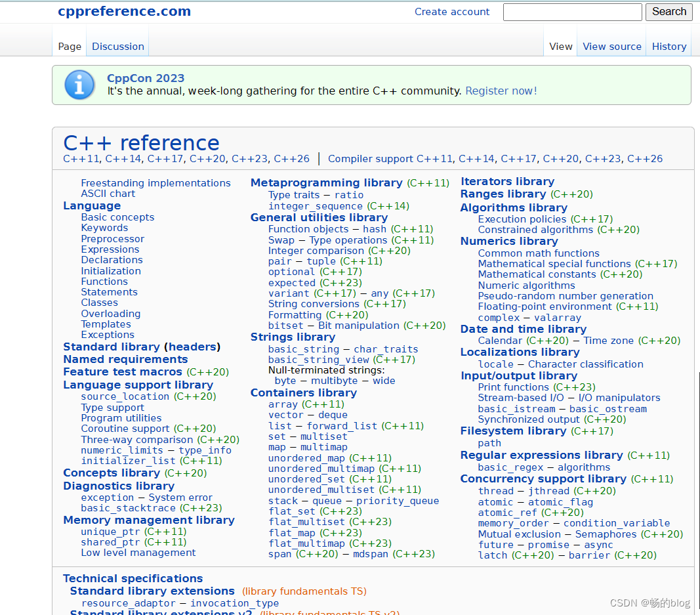
Task: Open integer_sequence link
Action: point(315,206)
